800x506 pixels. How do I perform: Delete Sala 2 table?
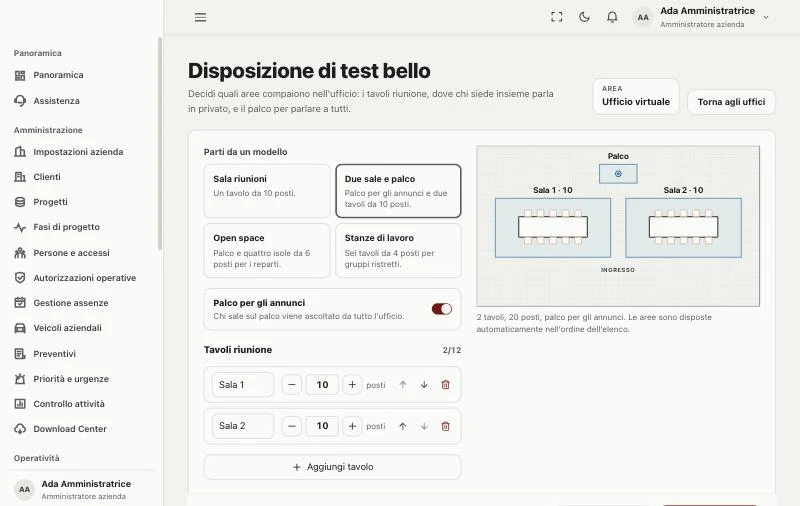coord(445,426)
